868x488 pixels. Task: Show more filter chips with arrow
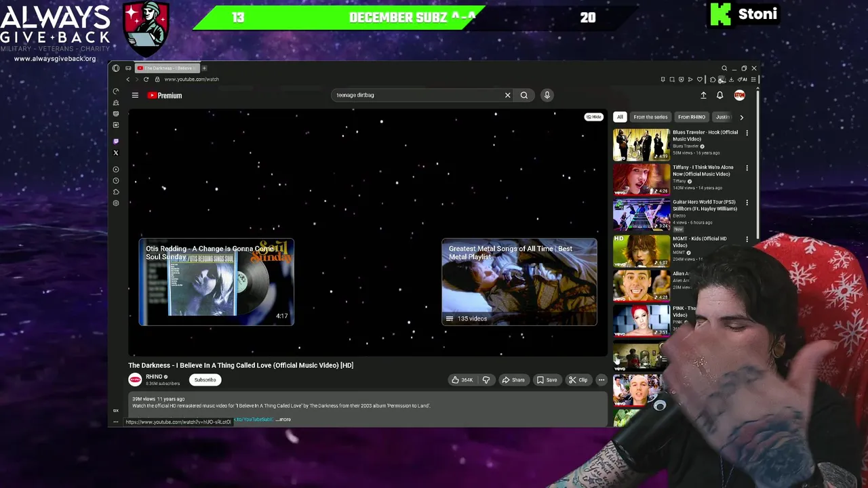point(741,117)
